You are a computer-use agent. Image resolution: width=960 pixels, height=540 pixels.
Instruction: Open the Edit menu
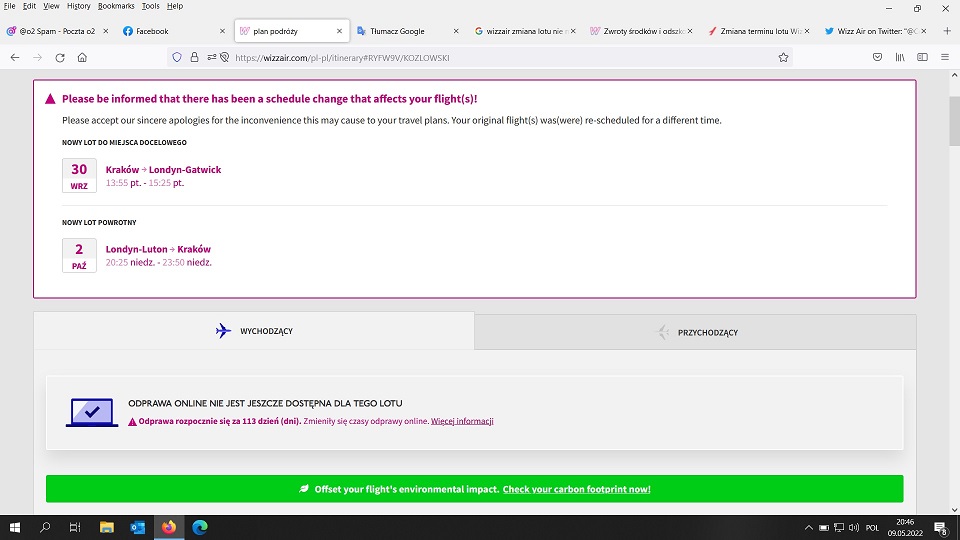coord(29,6)
